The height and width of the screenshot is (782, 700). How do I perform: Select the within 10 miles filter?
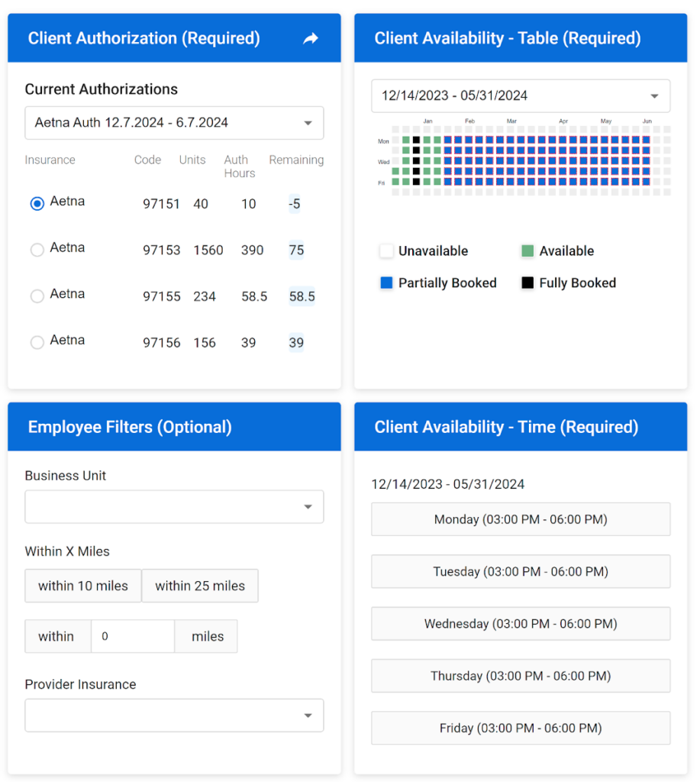(x=82, y=586)
